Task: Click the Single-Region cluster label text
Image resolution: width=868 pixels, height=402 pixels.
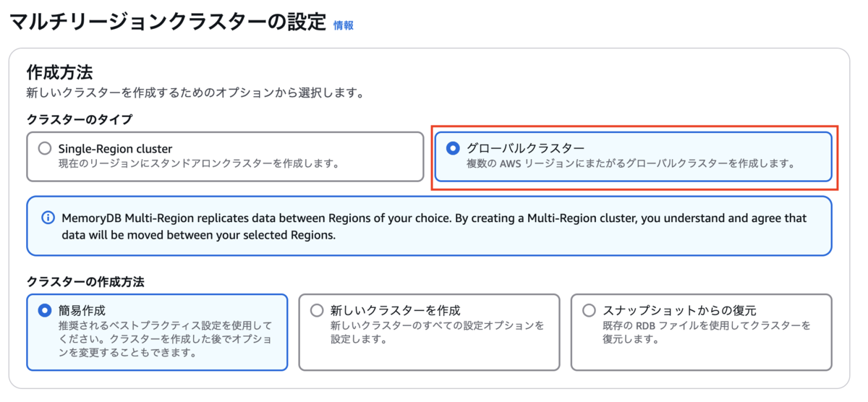Action: 116,149
